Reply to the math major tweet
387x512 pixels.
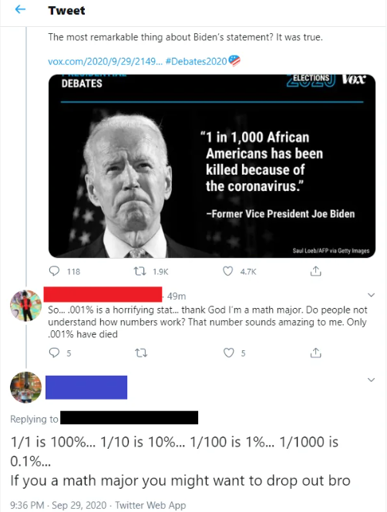54,352
